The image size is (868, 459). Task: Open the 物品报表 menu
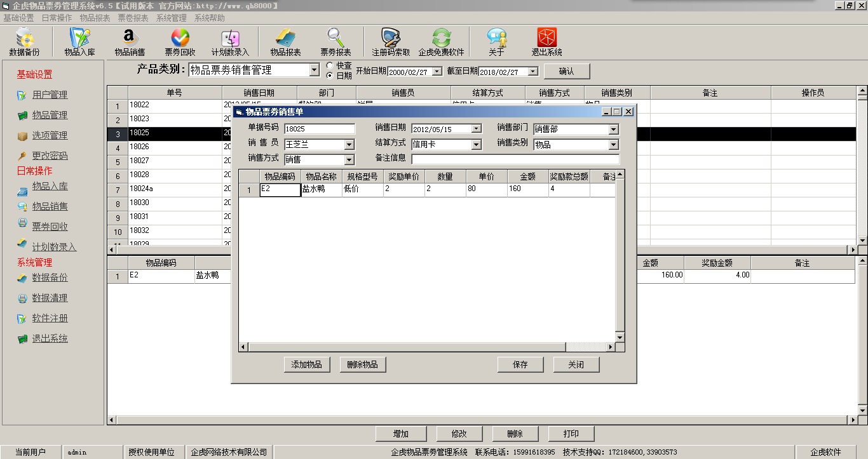point(95,18)
